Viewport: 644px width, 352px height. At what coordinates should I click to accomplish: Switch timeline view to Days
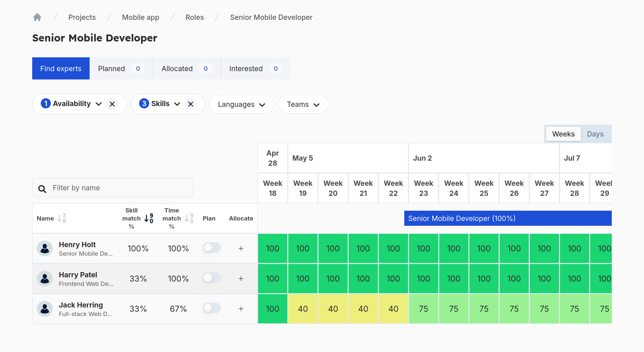pos(595,134)
